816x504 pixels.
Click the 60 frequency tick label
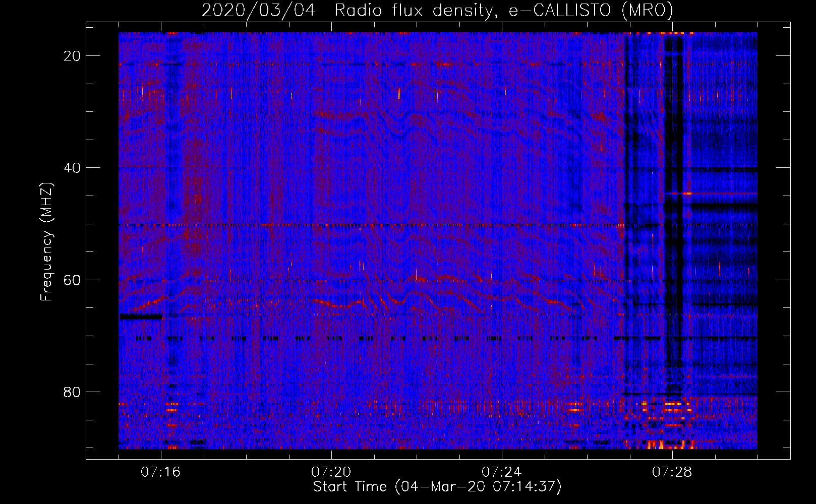click(x=72, y=280)
